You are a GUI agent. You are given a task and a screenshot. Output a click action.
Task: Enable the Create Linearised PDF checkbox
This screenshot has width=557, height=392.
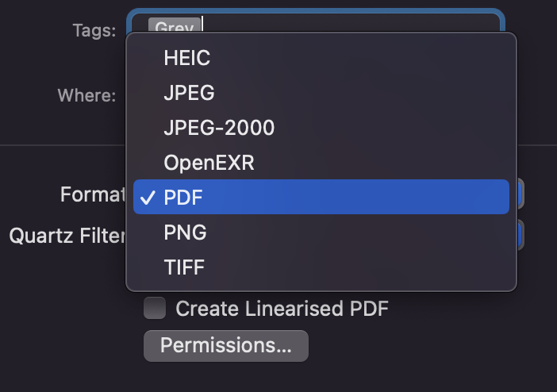click(155, 308)
